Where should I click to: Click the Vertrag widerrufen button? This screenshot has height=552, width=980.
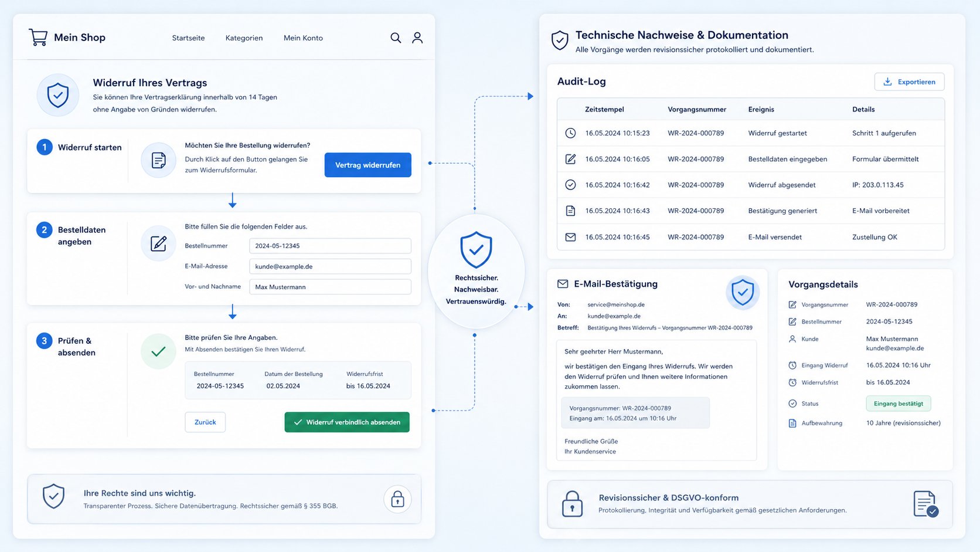[x=368, y=165]
